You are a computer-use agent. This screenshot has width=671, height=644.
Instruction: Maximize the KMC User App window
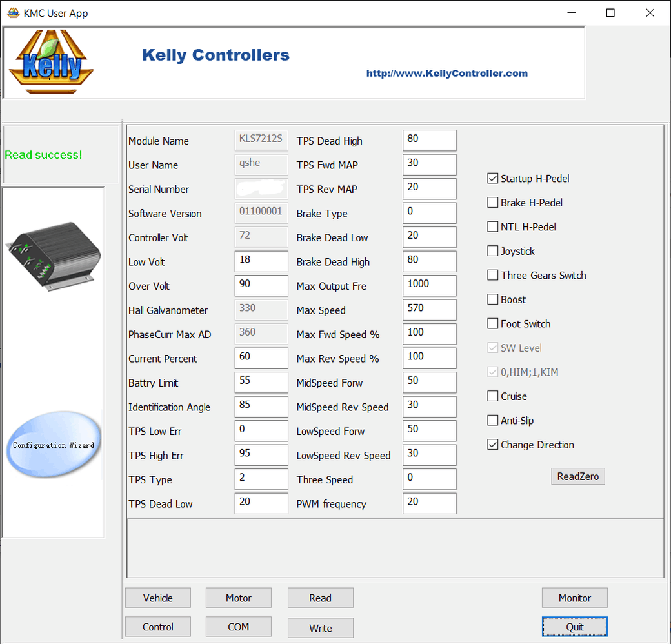(610, 13)
